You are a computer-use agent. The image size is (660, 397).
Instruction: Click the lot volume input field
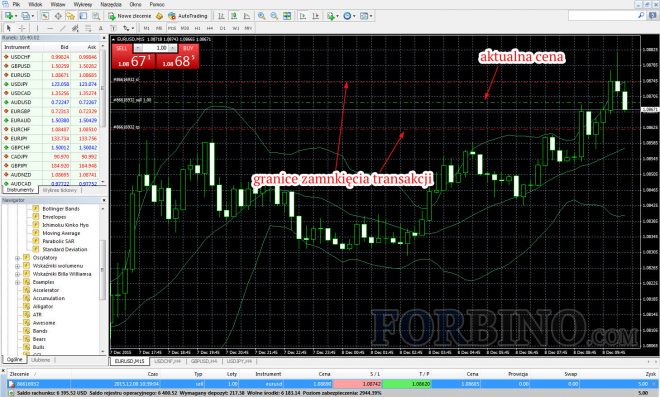155,48
